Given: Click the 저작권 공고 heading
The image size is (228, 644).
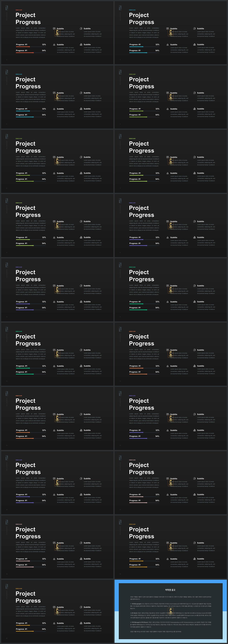Looking at the screenshot, I should tap(170, 590).
